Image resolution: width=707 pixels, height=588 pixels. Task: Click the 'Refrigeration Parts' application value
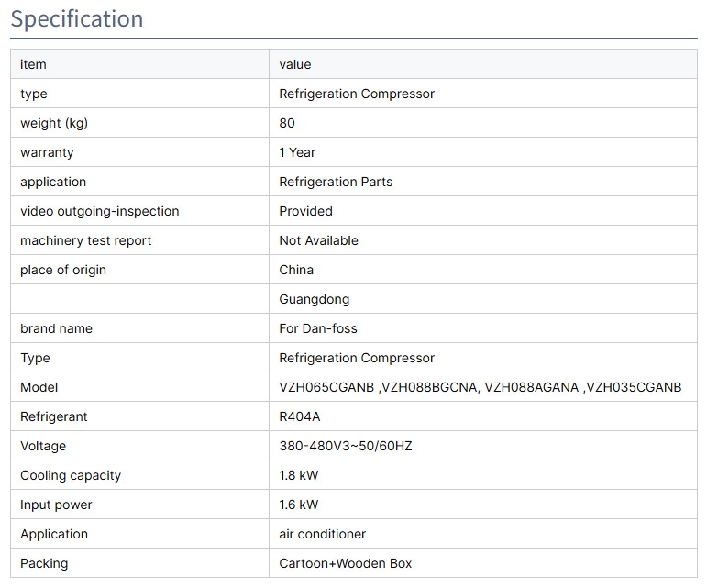(336, 182)
